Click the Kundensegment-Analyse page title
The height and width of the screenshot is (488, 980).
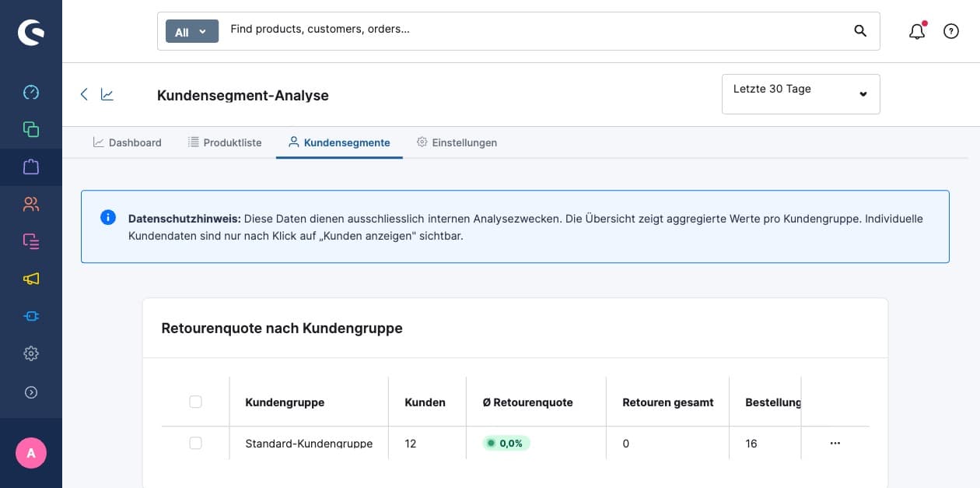point(243,95)
